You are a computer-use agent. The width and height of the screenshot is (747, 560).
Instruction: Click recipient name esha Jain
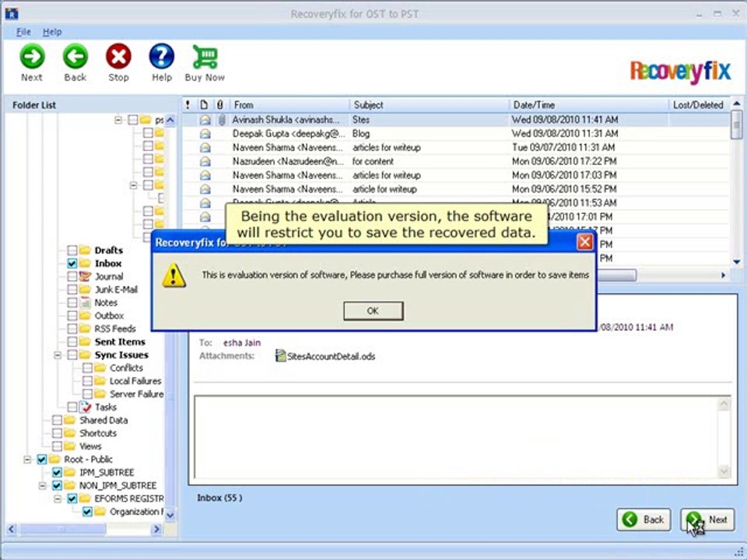point(241,342)
